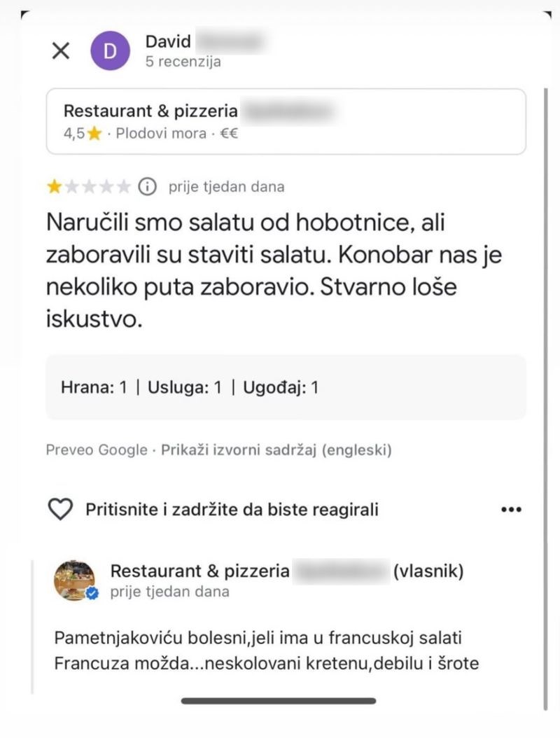Open the info icon next to stars
560x738 pixels.
(147, 186)
